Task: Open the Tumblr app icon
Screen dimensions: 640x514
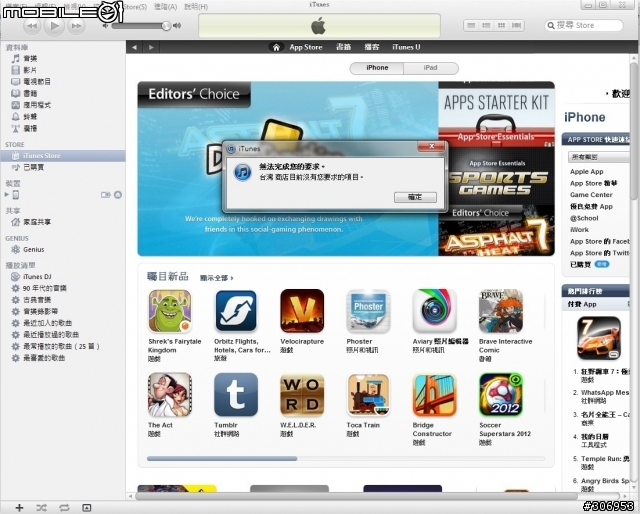Action: coord(236,395)
